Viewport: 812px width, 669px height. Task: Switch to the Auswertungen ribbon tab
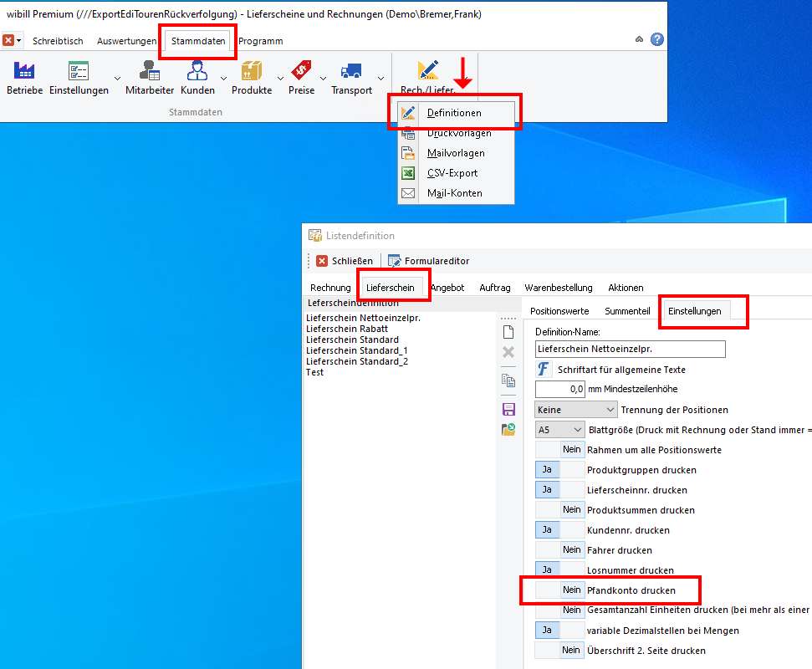[x=126, y=41]
